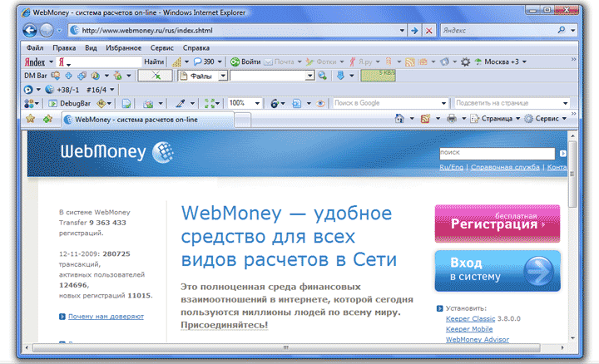Expand the #16/4 dropdown arrow
Screen dimensions: 599x364
coord(112,90)
